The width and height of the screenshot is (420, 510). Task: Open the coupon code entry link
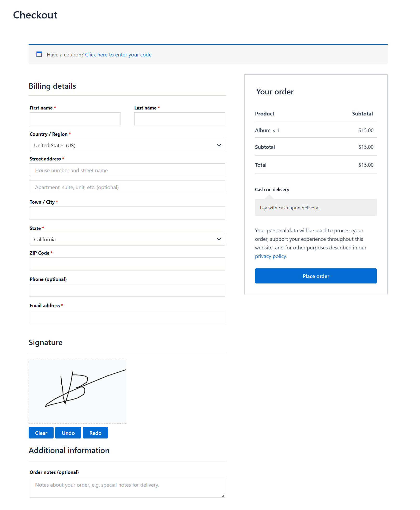coord(118,55)
